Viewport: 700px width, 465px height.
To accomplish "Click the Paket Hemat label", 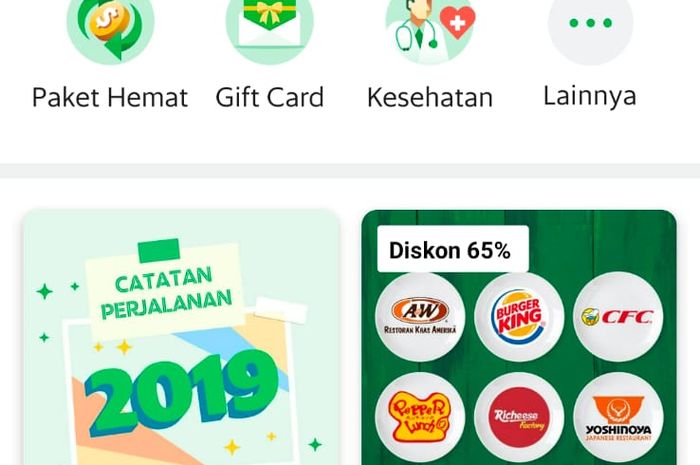I will [x=110, y=97].
